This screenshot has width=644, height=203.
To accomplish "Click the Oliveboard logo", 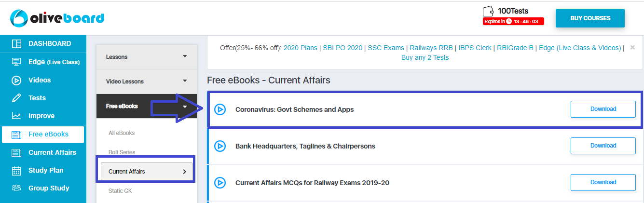I will click(57, 18).
